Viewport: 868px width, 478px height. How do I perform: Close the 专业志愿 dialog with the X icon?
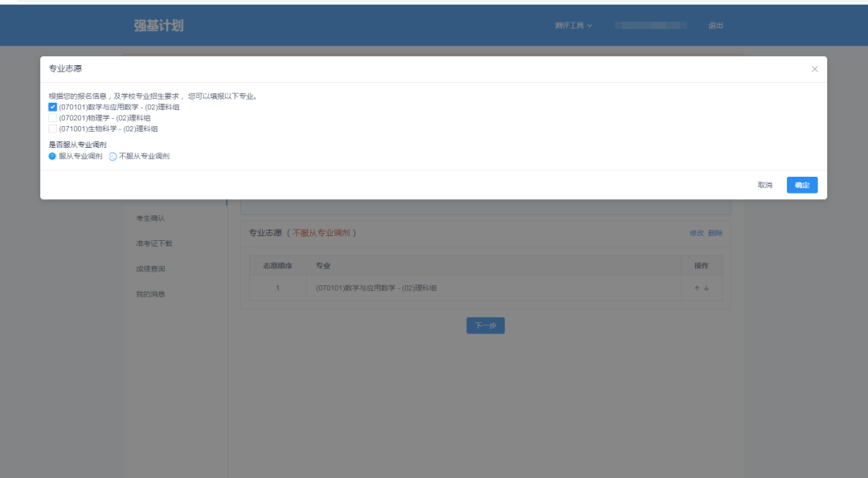click(x=814, y=69)
